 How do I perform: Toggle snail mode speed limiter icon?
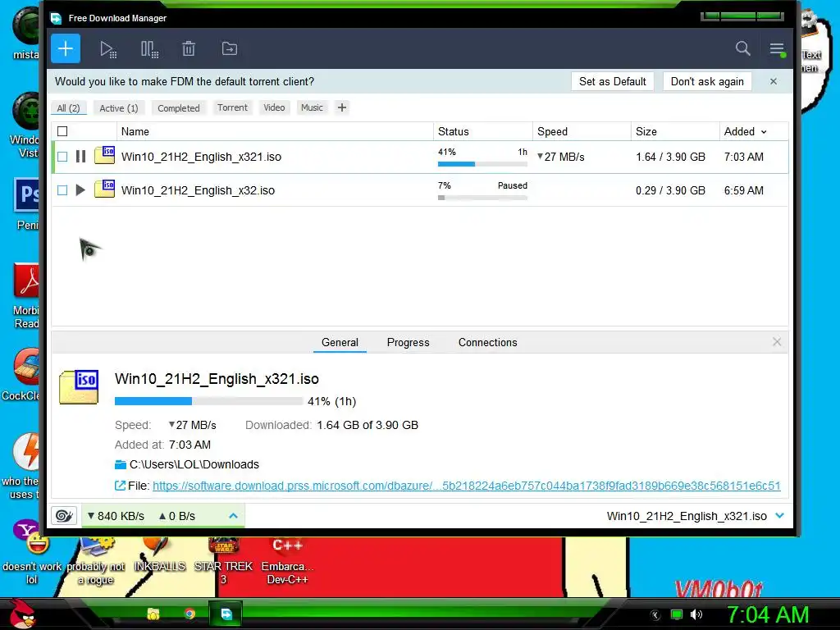(64, 516)
